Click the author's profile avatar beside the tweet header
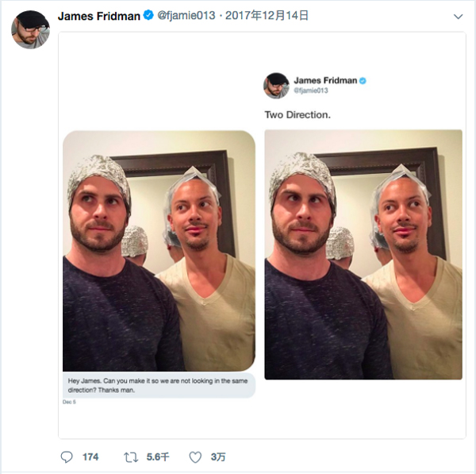This screenshot has width=476, height=474. [30, 30]
